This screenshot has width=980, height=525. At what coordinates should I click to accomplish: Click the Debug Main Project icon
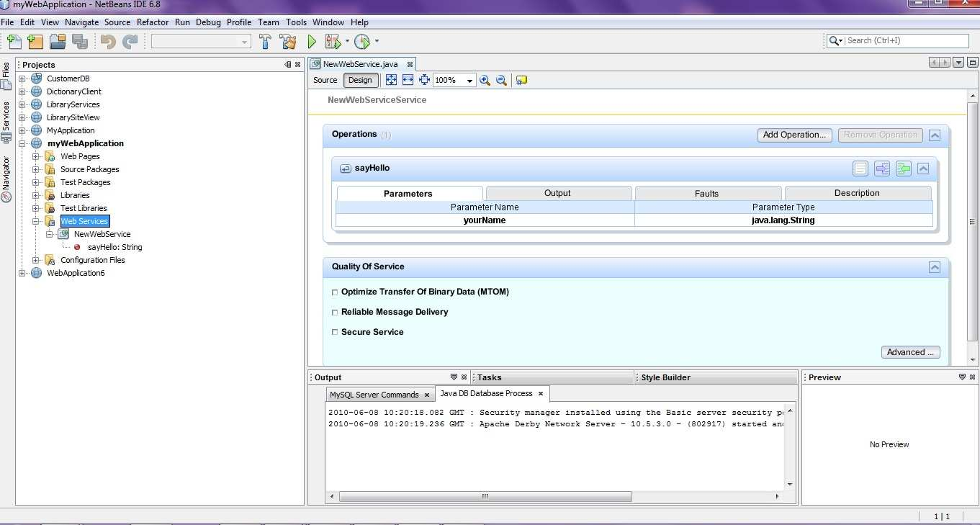(x=333, y=42)
